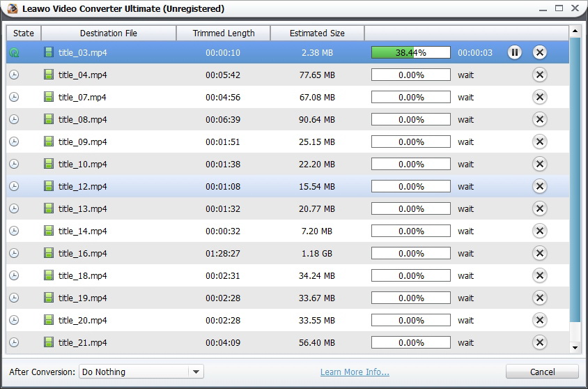Cancel conversion of title_03.mp4 with X icon
The height and width of the screenshot is (389, 588).
click(539, 52)
